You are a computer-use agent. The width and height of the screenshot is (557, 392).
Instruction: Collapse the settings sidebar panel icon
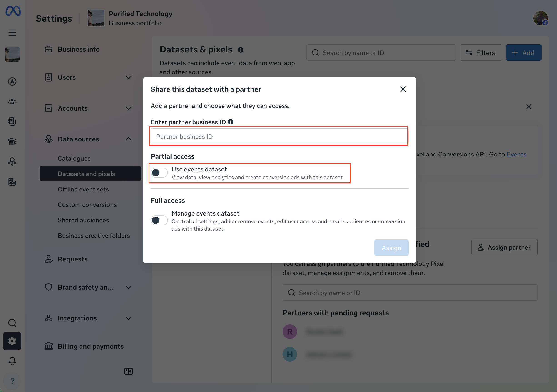tap(128, 371)
